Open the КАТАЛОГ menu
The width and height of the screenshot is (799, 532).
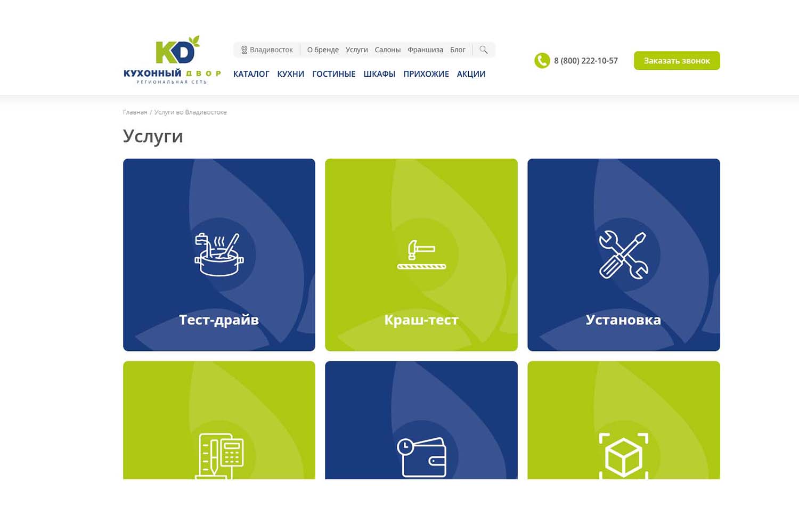tap(251, 74)
